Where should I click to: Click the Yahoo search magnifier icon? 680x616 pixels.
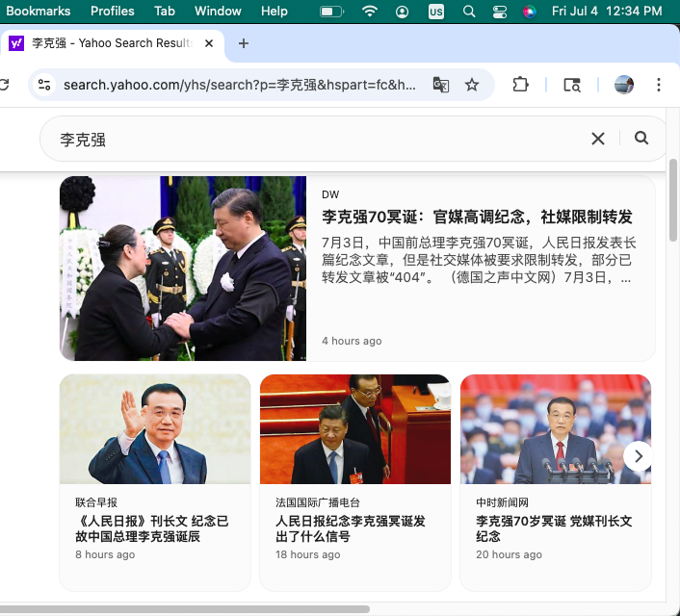(x=641, y=139)
